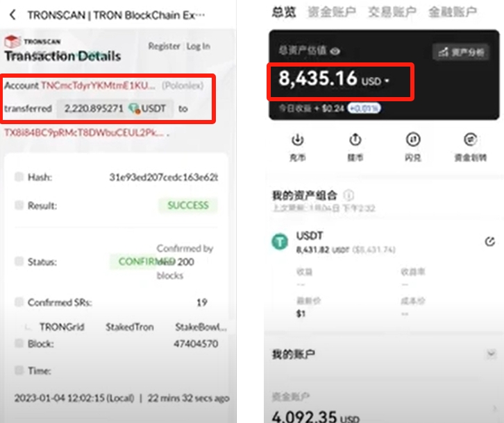Viewport: 504px width, 423px height.
Task: Collapse the 我的账户 section chevron
Action: click(491, 354)
